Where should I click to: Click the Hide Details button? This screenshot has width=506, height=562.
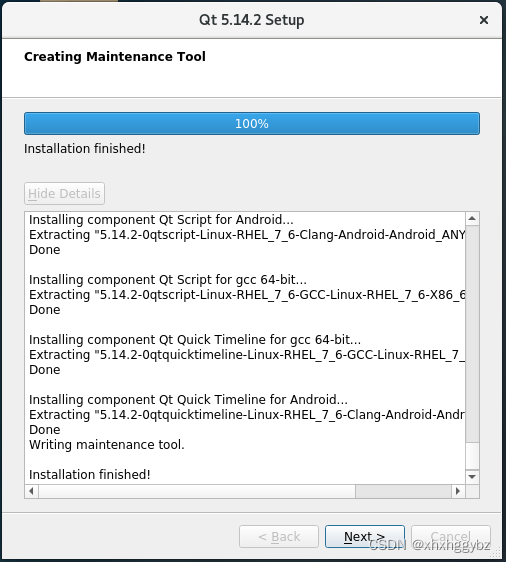coord(65,194)
